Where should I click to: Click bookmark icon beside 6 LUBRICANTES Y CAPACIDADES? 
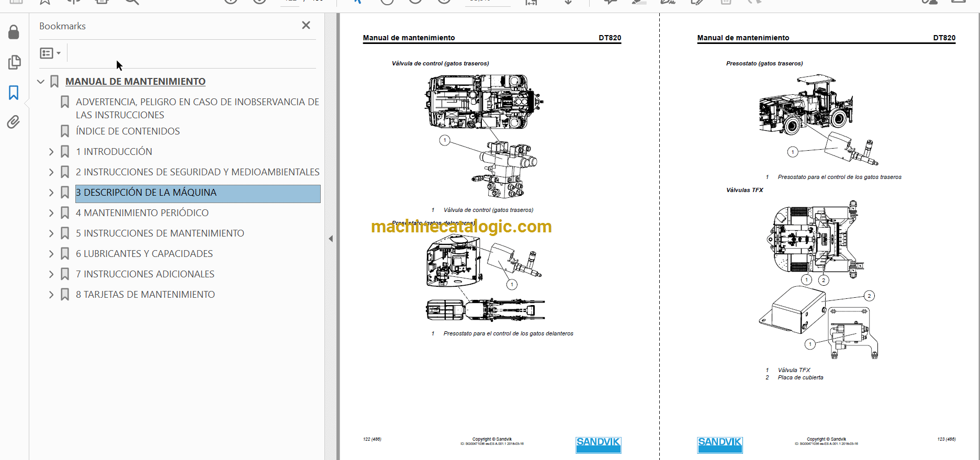(x=65, y=254)
